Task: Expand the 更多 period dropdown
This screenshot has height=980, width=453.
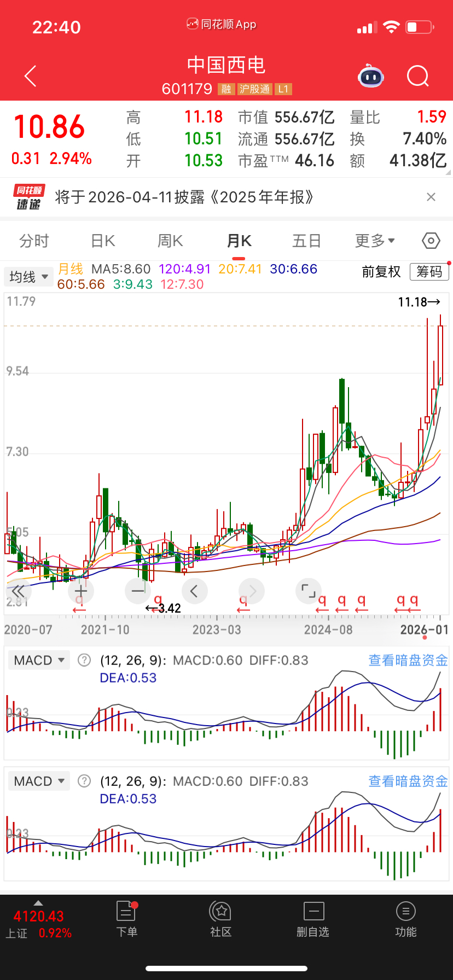Action: click(375, 241)
